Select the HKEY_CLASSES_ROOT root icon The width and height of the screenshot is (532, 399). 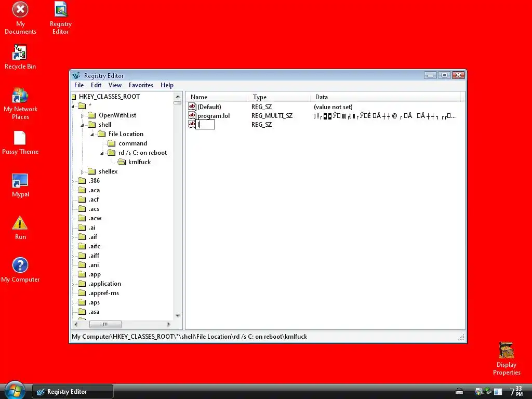[x=74, y=97]
